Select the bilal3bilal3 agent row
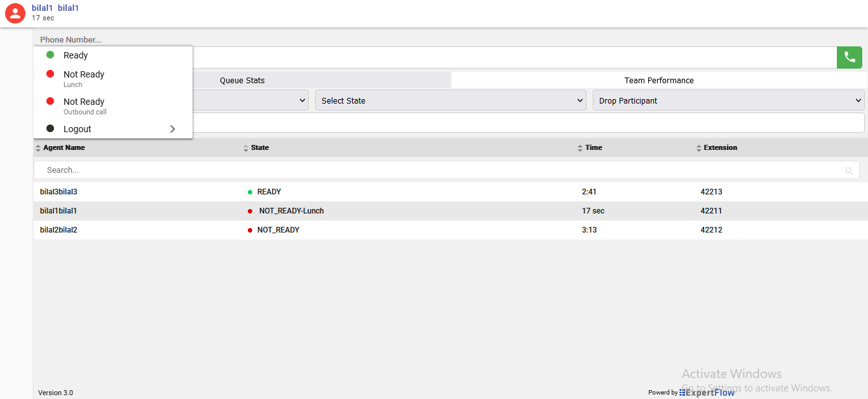The image size is (868, 399). (x=58, y=192)
